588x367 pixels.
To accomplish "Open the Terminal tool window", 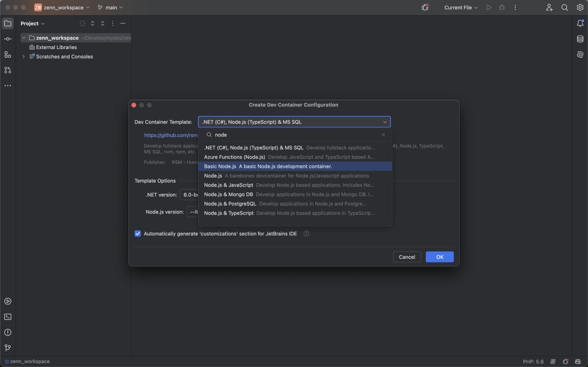I will 7,317.
